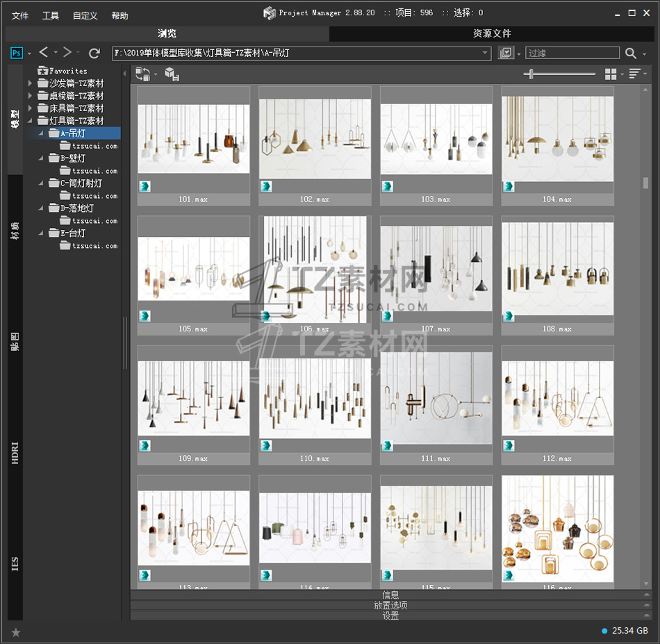The width and height of the screenshot is (660, 644).
Task: Expand the 放置选项 panel
Action: coord(390,605)
